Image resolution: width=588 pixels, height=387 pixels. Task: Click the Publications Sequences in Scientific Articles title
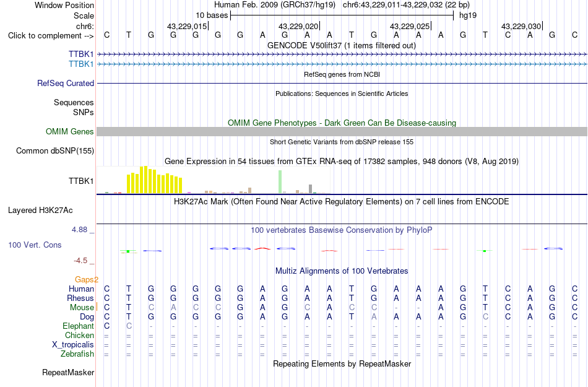[x=342, y=93]
